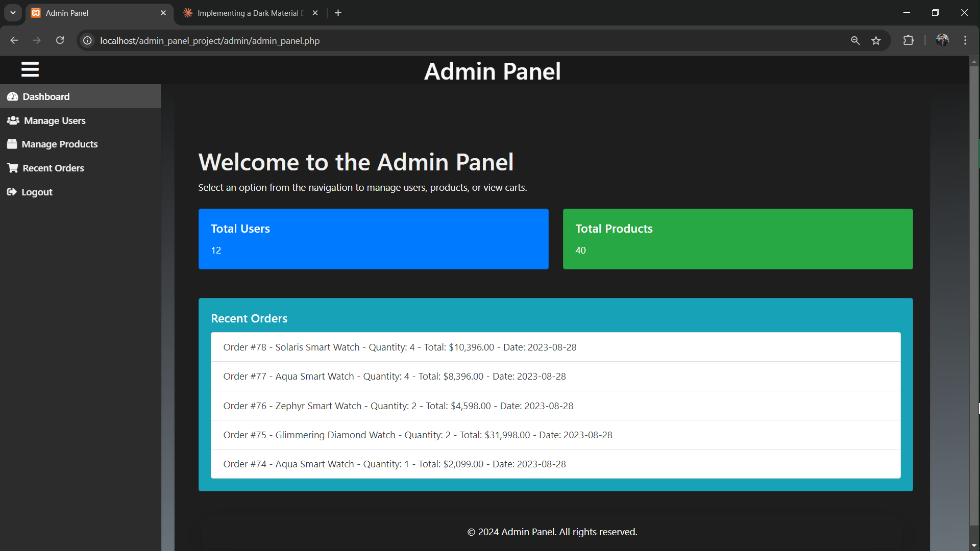Image resolution: width=980 pixels, height=551 pixels.
Task: Toggle the hamburger menu sidebar icon
Action: click(30, 69)
